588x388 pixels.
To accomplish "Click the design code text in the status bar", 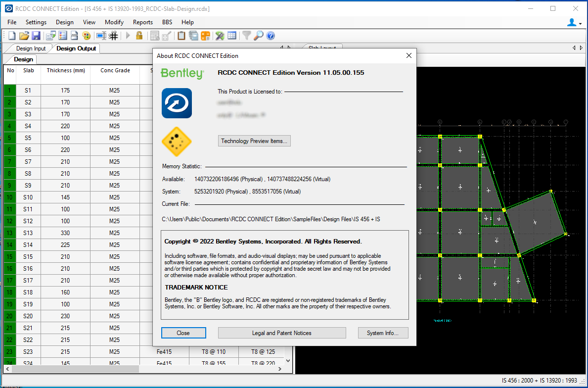I will (x=539, y=381).
